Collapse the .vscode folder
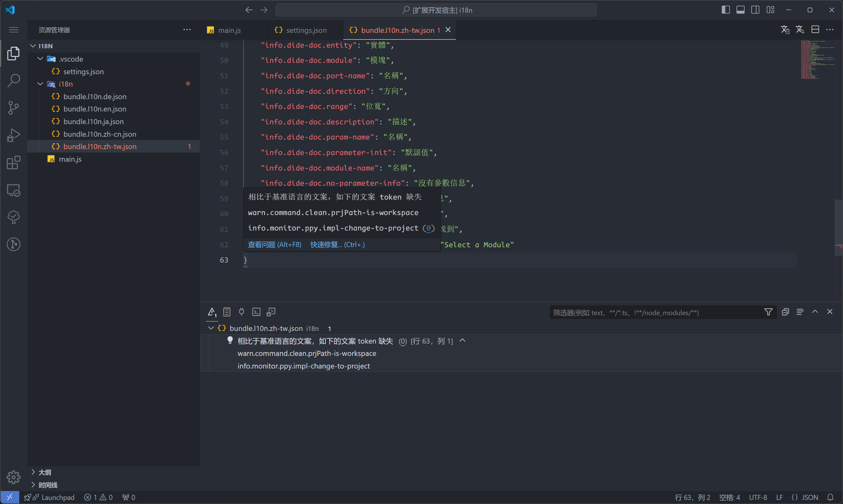This screenshot has width=843, height=504. click(40, 59)
